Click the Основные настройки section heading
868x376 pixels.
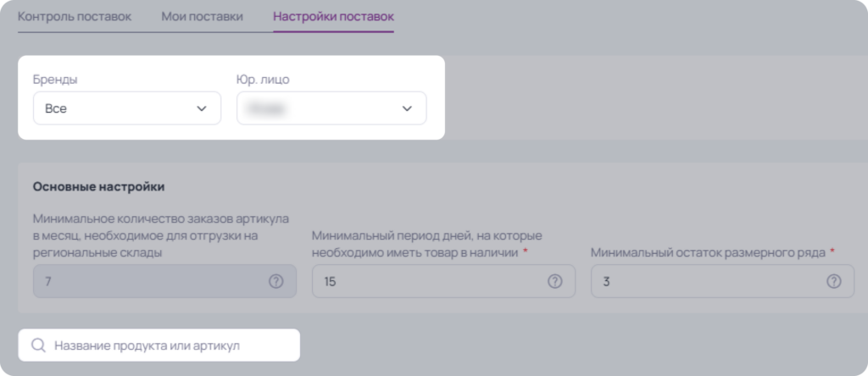(x=98, y=187)
